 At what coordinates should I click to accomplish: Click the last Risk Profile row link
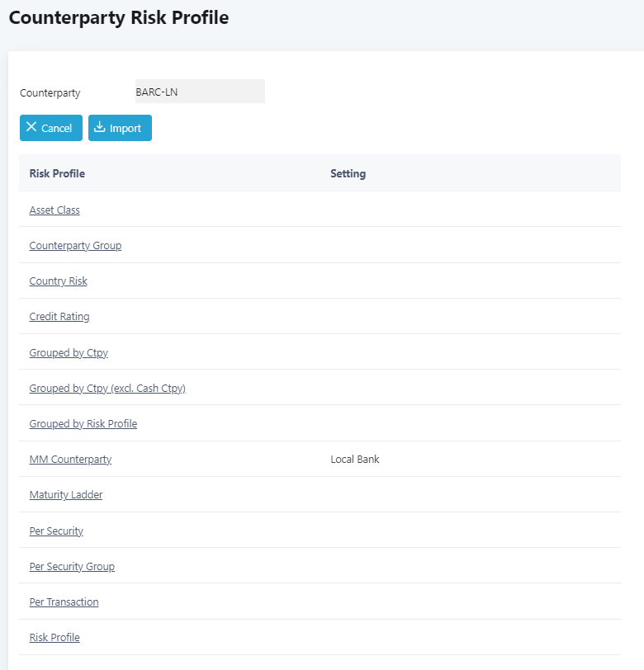pos(54,638)
